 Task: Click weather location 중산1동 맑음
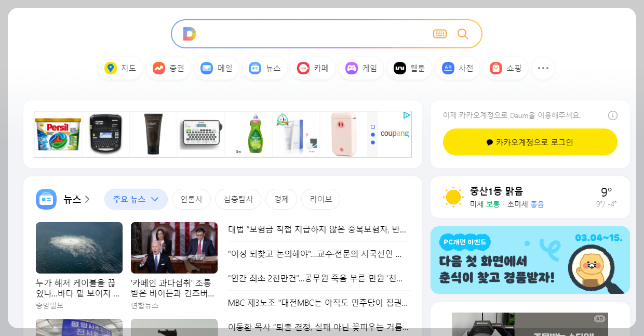coord(497,191)
